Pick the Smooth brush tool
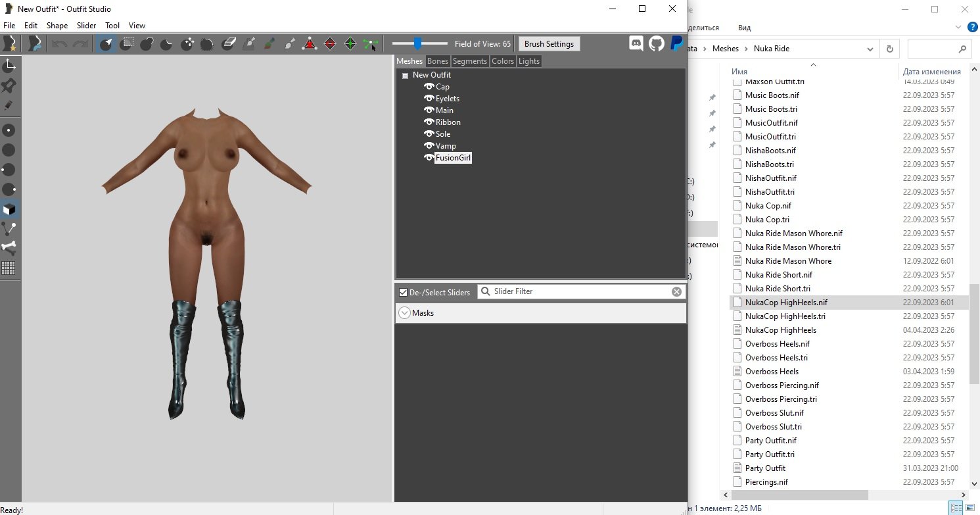Screen dimensions: 980x515 [x=208, y=44]
